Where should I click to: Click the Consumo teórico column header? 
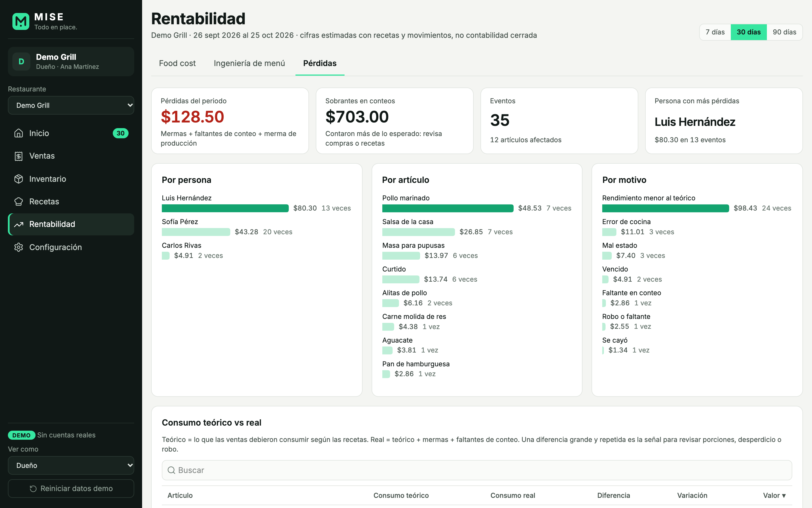tap(401, 495)
